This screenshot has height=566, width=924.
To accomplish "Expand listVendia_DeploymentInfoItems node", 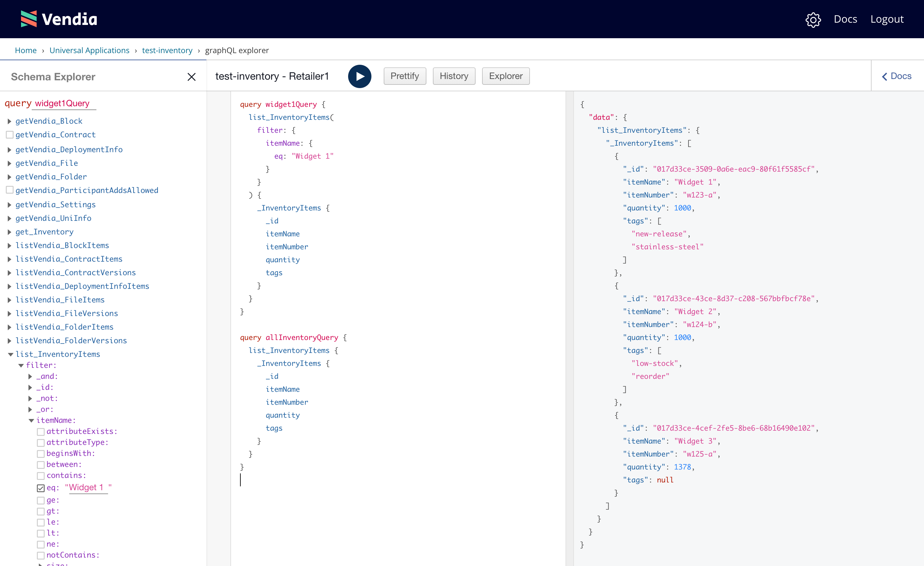I will pyautogui.click(x=9, y=286).
